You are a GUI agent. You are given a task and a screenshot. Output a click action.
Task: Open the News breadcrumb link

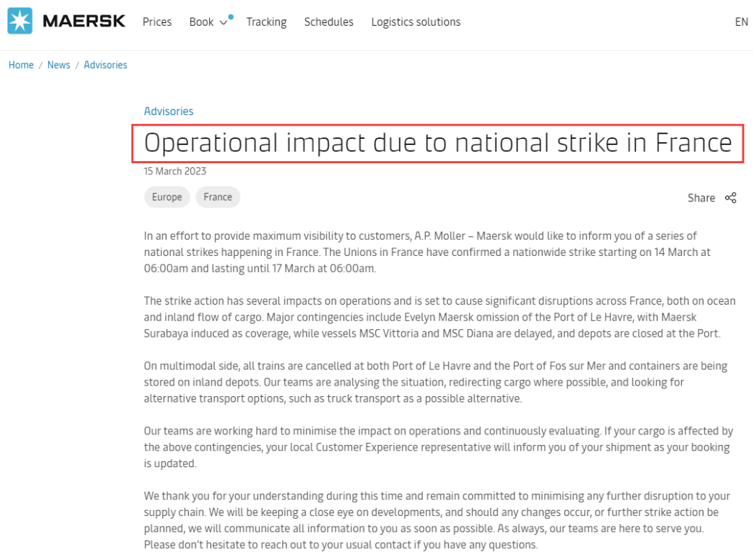coord(59,65)
